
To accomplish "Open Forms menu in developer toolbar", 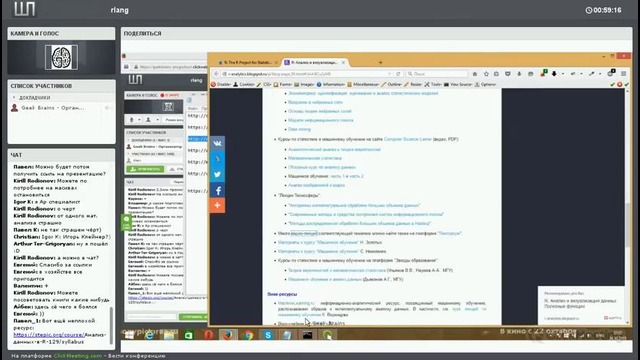I will [282, 84].
